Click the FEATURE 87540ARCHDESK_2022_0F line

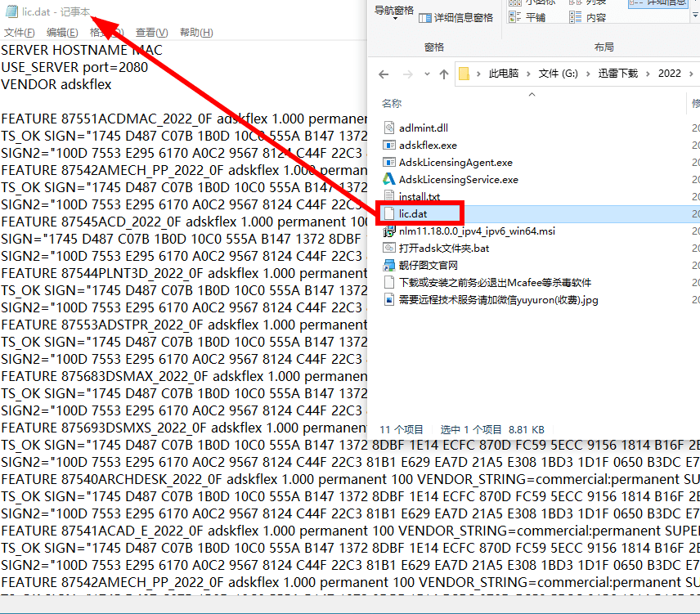click(x=350, y=480)
